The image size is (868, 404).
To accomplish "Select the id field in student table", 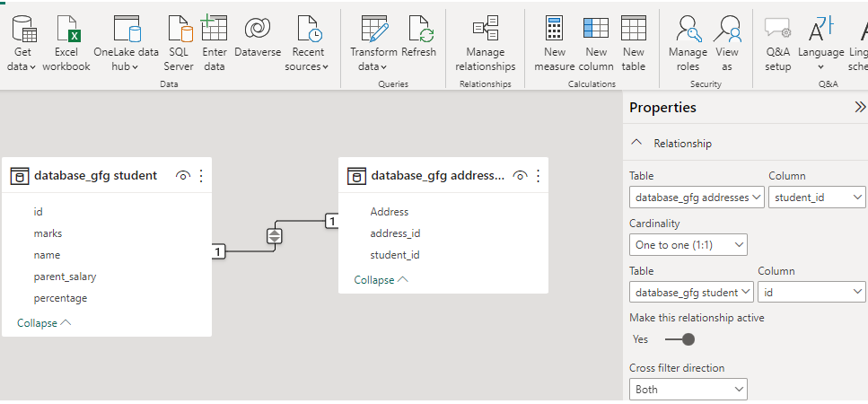I will pos(39,212).
